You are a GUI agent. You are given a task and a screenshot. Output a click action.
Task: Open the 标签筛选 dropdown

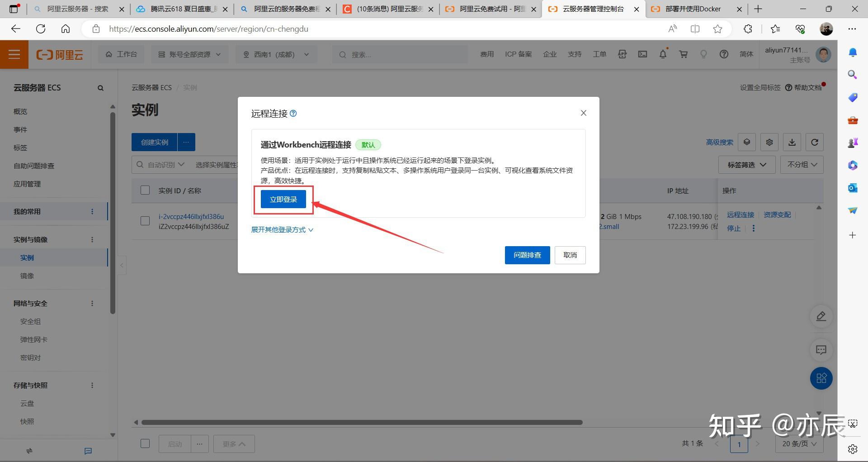(747, 165)
